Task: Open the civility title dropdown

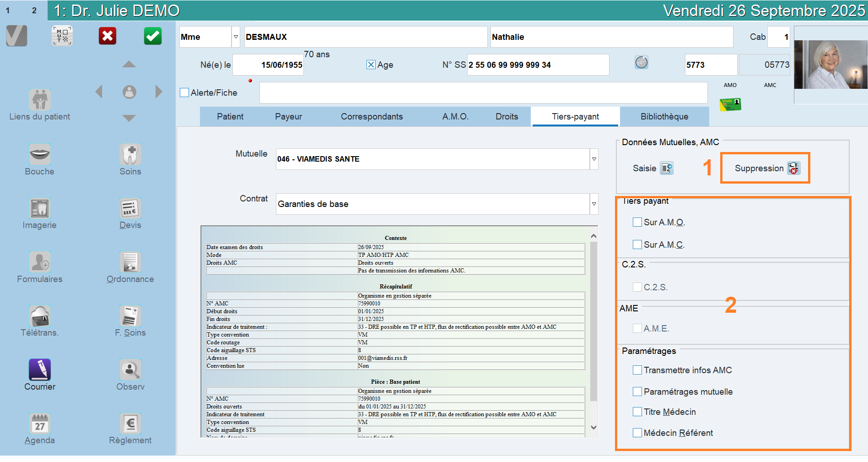Action: coord(236,37)
